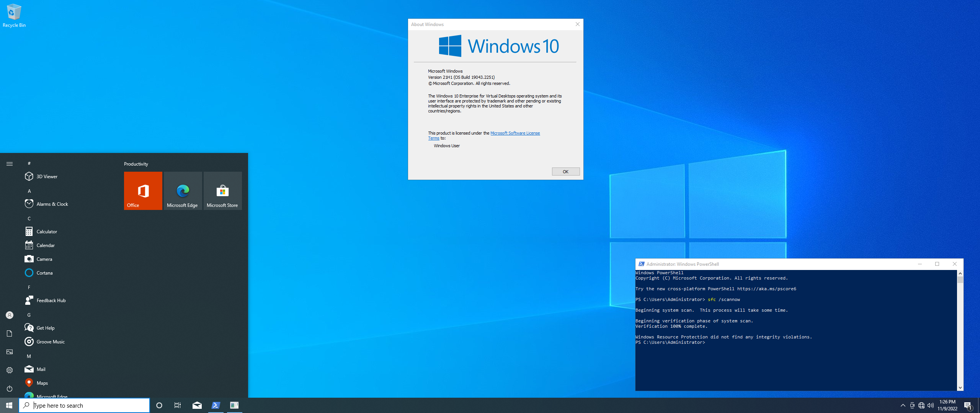The width and height of the screenshot is (980, 413).
Task: Expand Start menu hamburger navigation
Action: [10, 164]
